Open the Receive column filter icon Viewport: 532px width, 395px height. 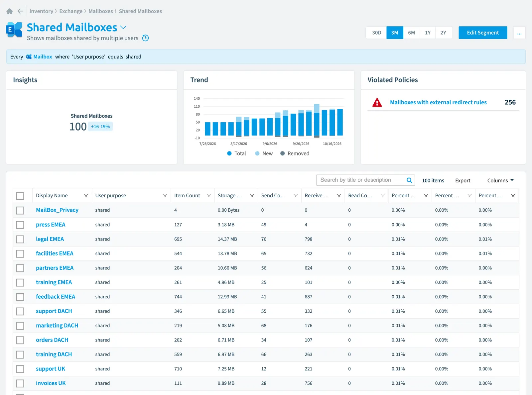339,196
